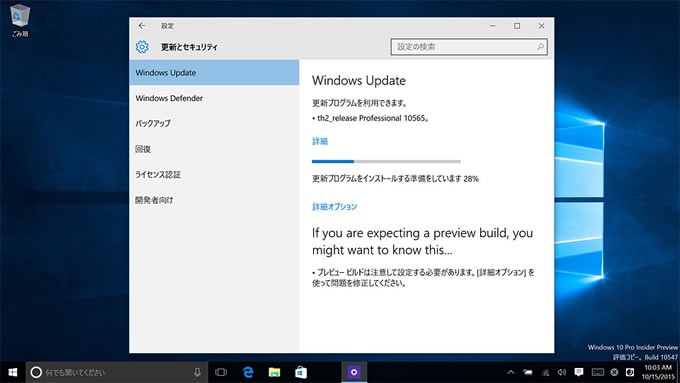Click the 詳細 link under the update name
The width and height of the screenshot is (680, 383).
tap(320, 141)
